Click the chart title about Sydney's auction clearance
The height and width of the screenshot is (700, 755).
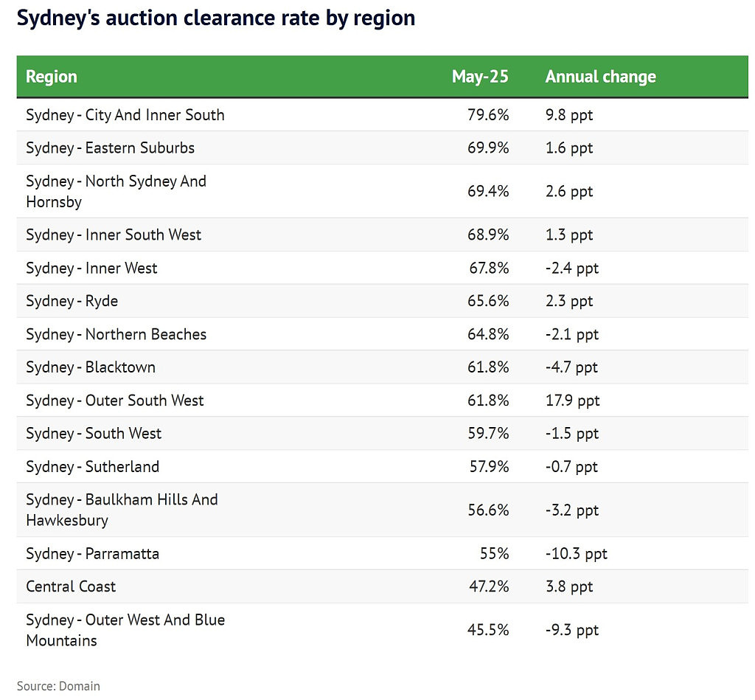click(x=216, y=18)
